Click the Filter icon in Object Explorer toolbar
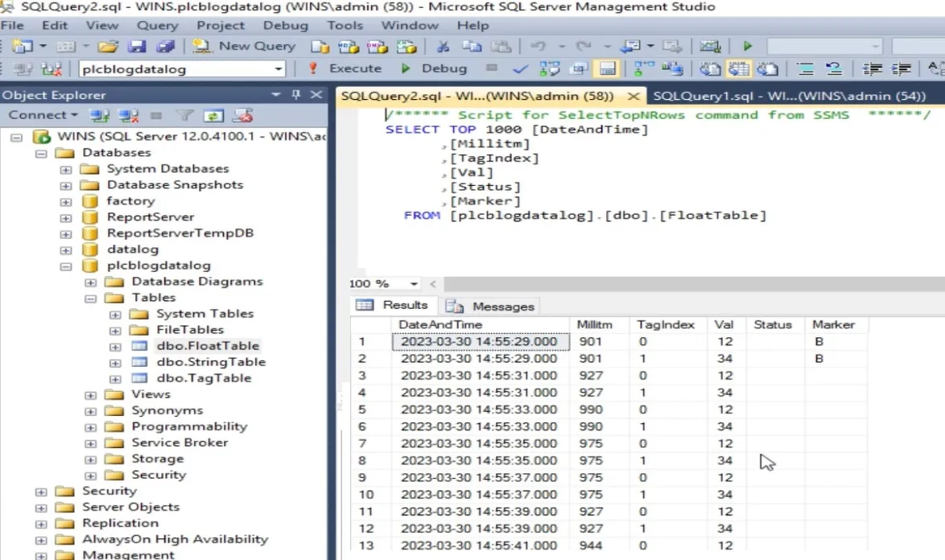The image size is (945, 560). pyautogui.click(x=184, y=117)
